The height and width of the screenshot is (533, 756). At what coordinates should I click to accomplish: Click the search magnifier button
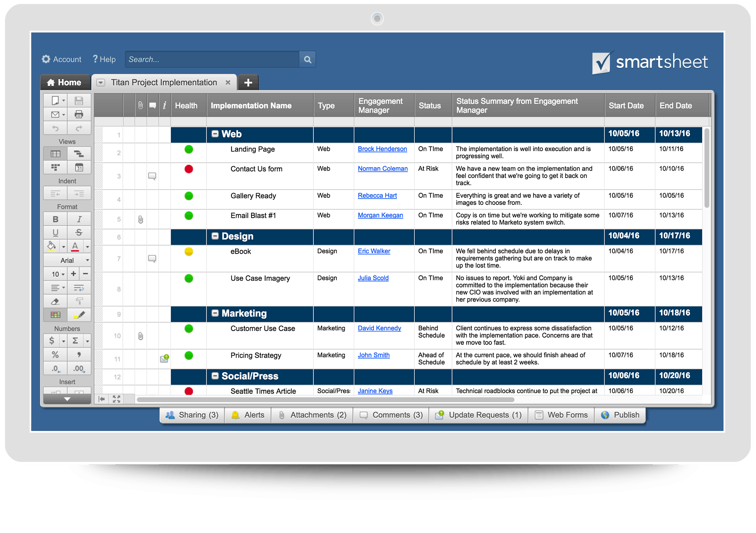[x=308, y=60]
